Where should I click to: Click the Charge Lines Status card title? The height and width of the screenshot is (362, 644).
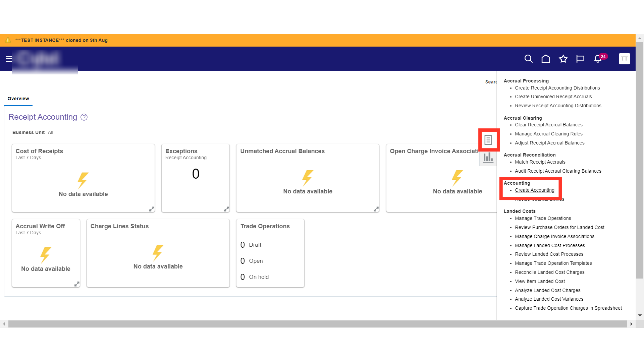click(119, 226)
